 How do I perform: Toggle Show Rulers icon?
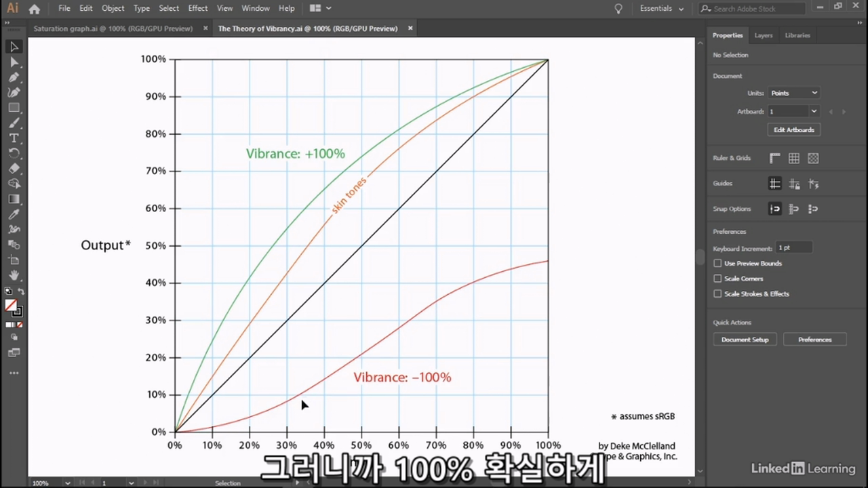click(x=775, y=158)
